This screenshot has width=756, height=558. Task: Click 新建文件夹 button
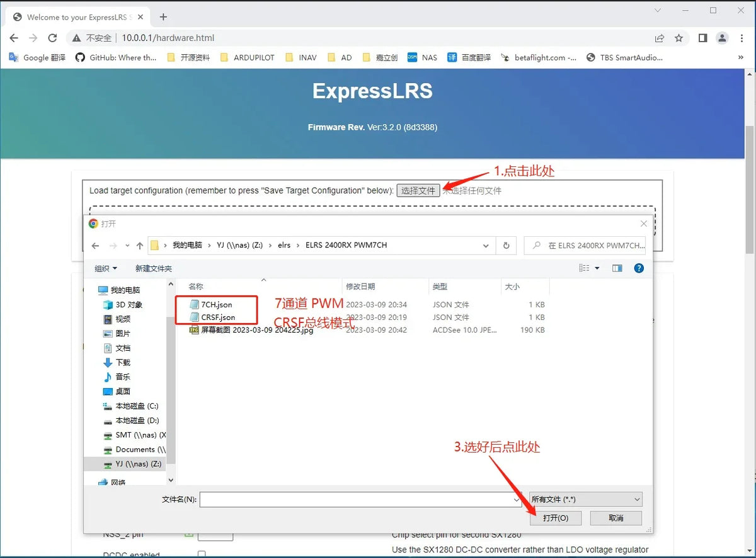153,268
